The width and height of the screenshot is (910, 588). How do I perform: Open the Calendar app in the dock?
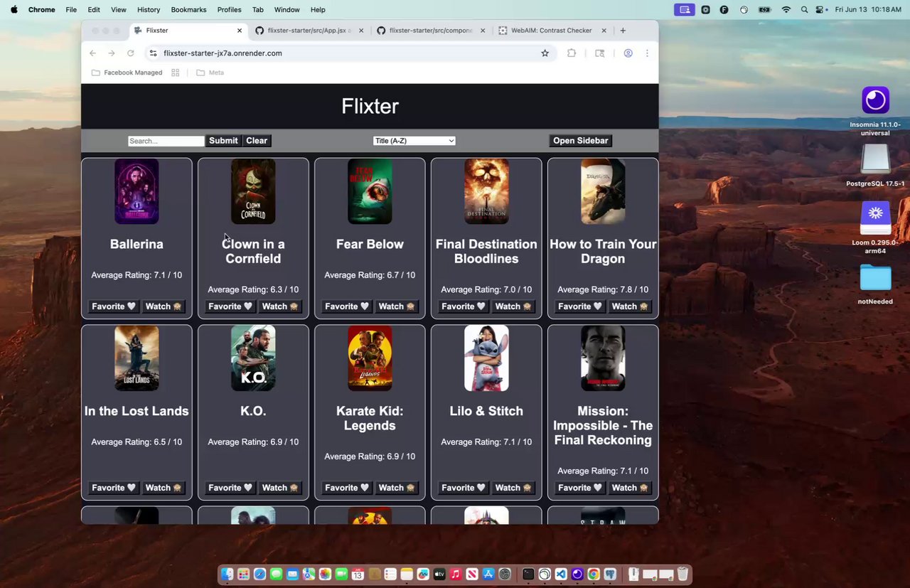358,574
